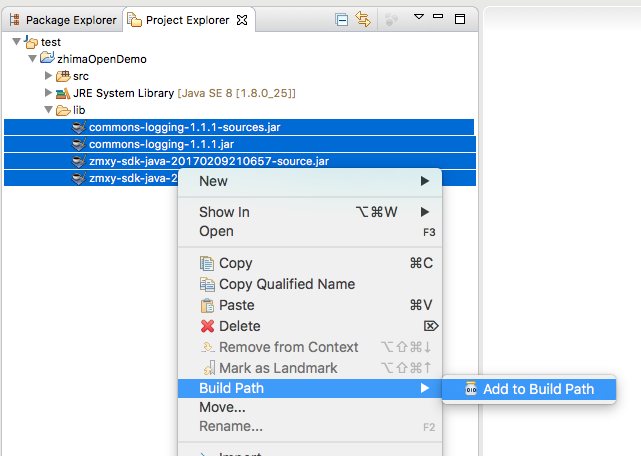641x456 pixels.
Task: Choose Paste from context menu
Action: tap(310, 305)
